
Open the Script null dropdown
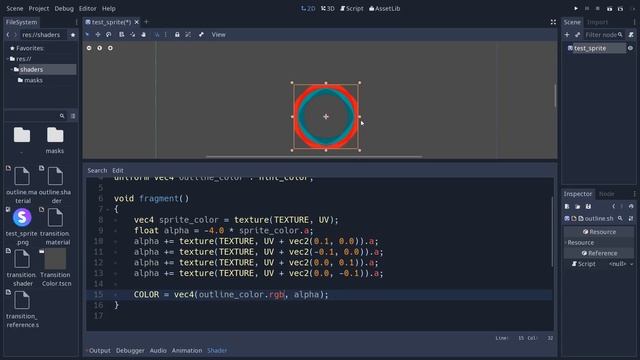(621, 264)
